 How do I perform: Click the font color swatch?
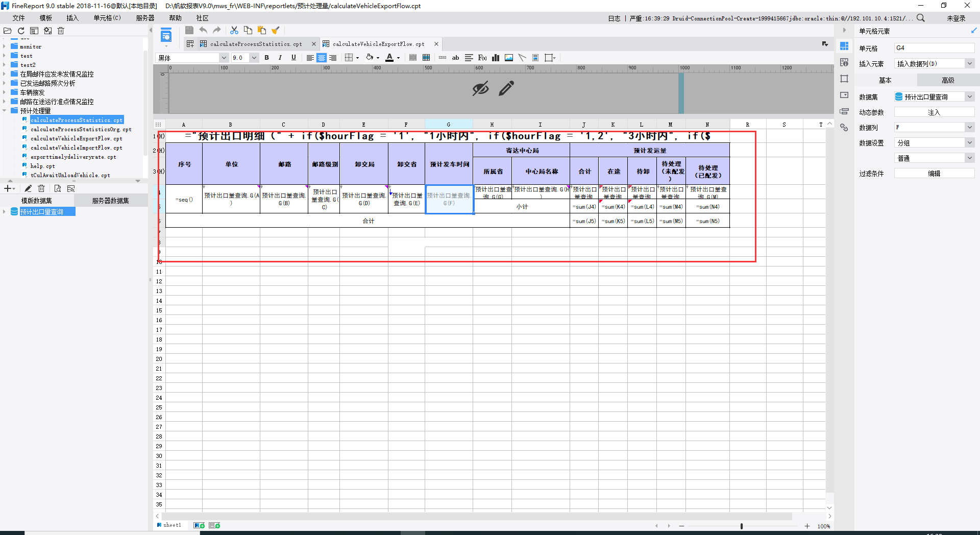point(389,58)
